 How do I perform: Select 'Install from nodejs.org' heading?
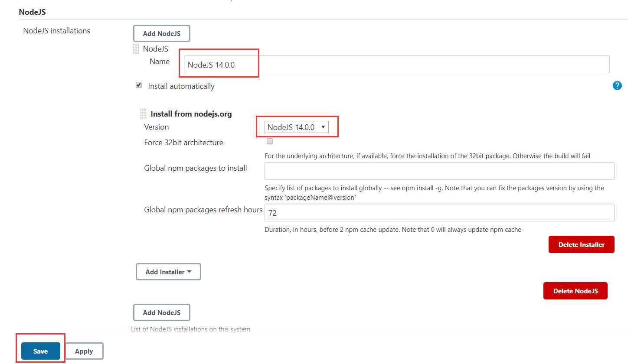[x=191, y=114]
